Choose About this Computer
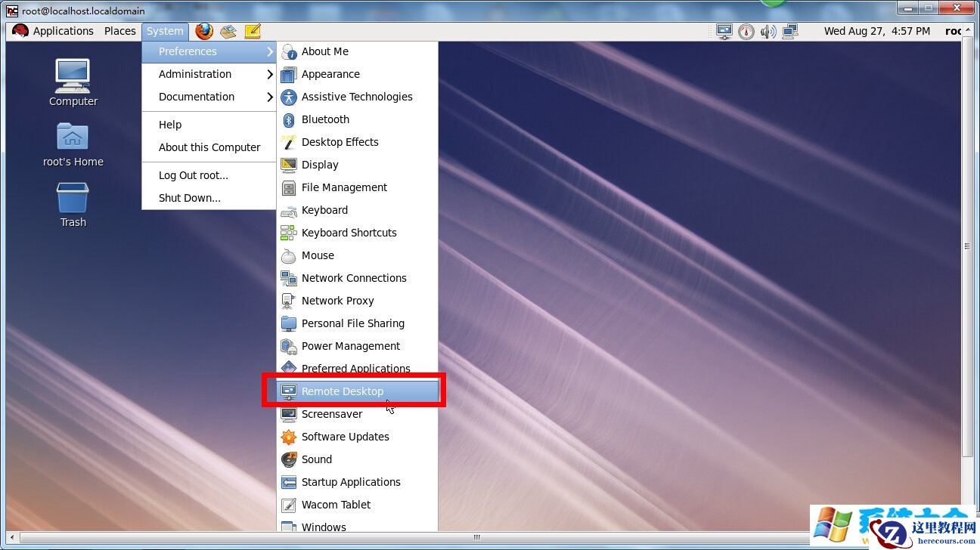Image resolution: width=980 pixels, height=550 pixels. [x=209, y=147]
